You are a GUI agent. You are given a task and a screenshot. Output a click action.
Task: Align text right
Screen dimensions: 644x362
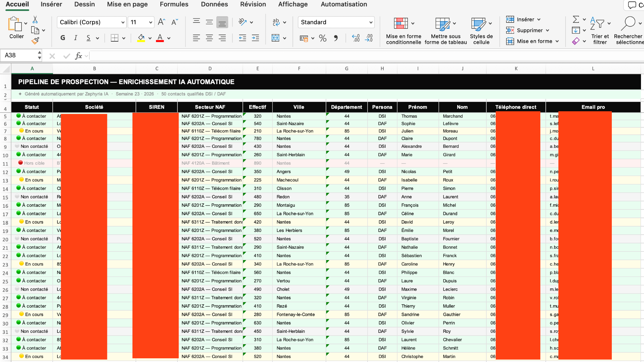(222, 38)
